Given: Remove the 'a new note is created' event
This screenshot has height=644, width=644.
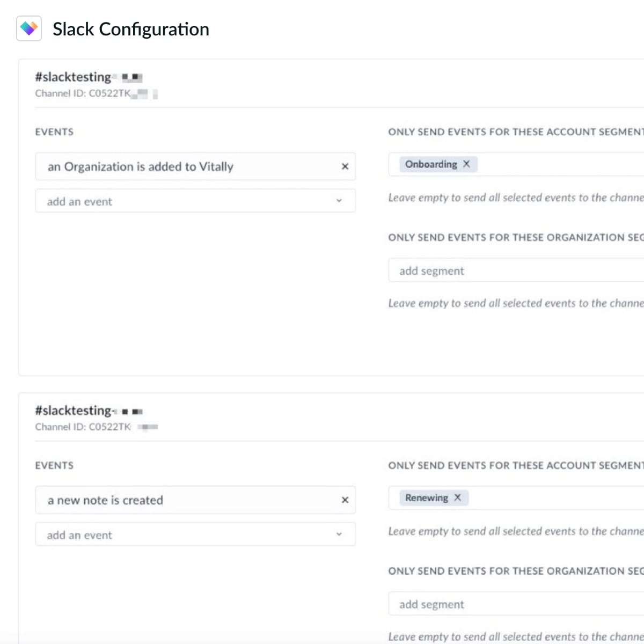Looking at the screenshot, I should click(345, 500).
